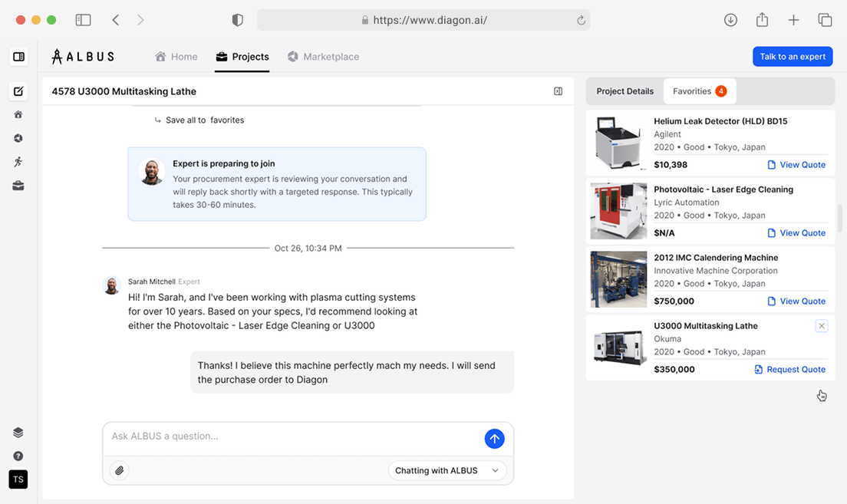The image size is (847, 504).
Task: Open the Project Details tab
Action: click(625, 91)
